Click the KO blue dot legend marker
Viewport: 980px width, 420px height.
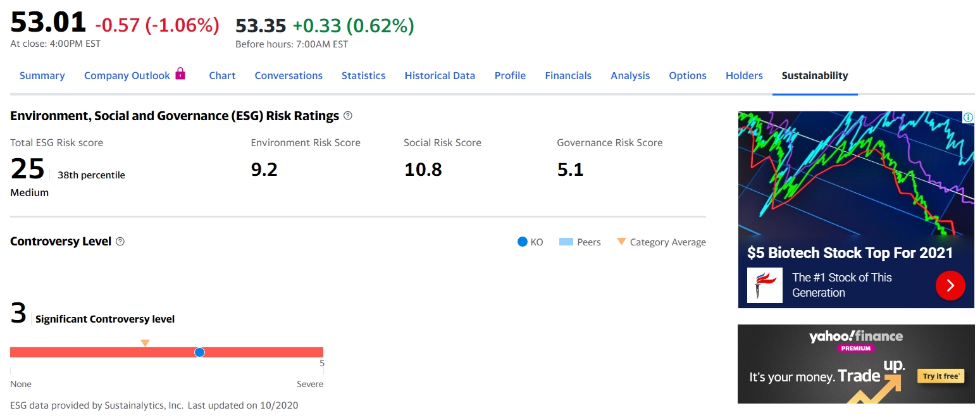pos(523,242)
